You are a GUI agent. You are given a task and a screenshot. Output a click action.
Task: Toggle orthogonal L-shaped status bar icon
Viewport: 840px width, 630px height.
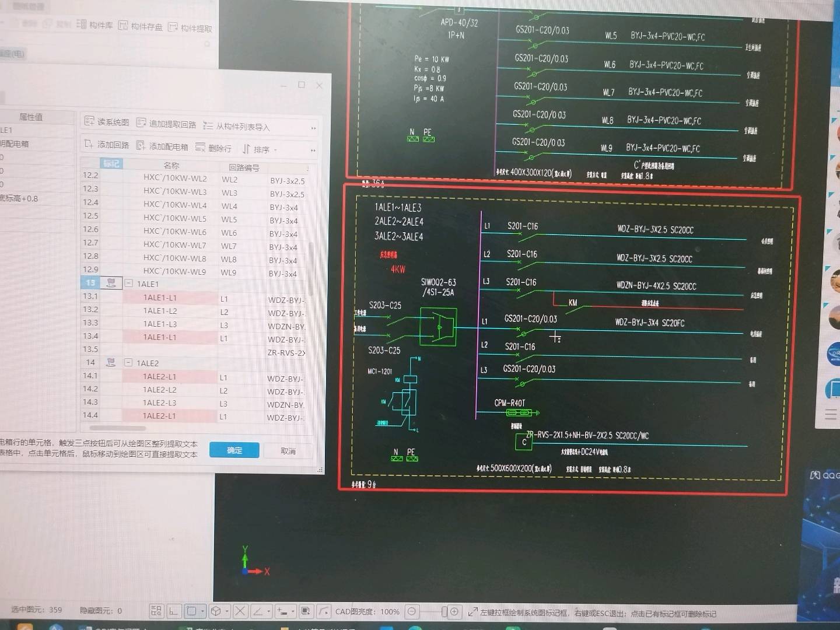[x=173, y=611]
